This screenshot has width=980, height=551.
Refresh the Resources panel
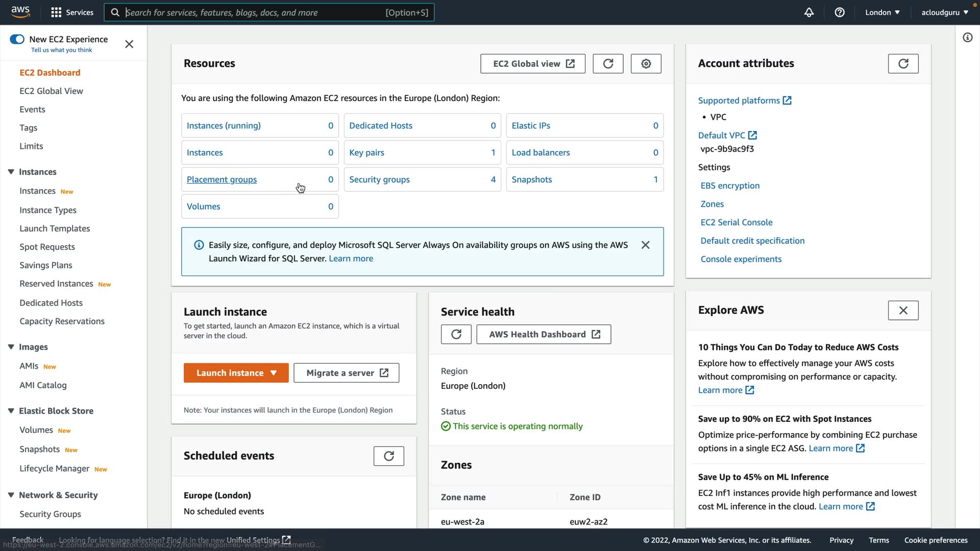click(608, 64)
